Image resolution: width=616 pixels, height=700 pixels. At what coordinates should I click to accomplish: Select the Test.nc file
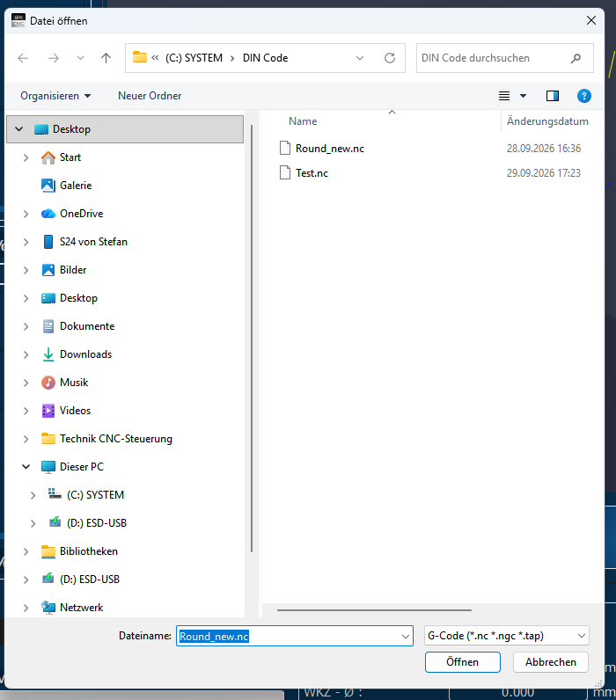pos(312,172)
